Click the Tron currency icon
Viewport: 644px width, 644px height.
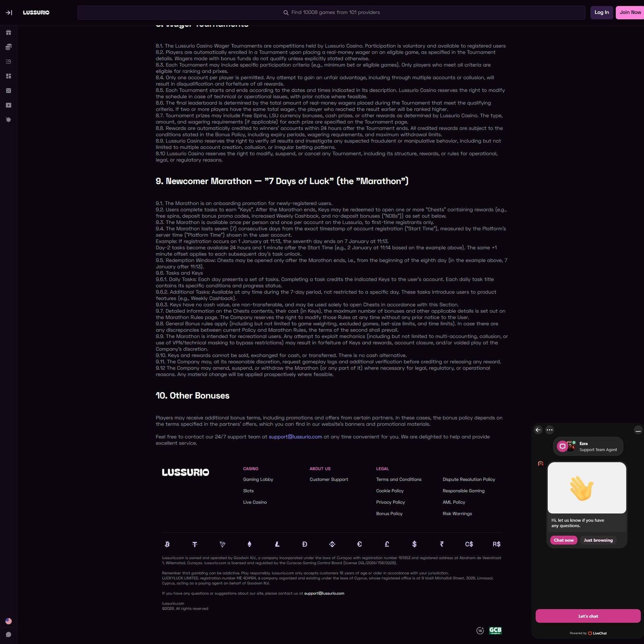[222, 544]
